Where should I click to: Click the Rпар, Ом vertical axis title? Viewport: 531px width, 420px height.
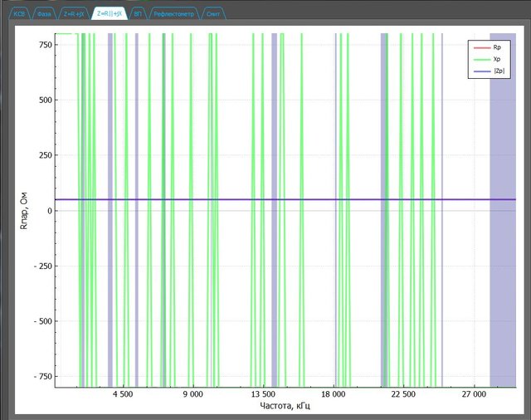click(25, 211)
